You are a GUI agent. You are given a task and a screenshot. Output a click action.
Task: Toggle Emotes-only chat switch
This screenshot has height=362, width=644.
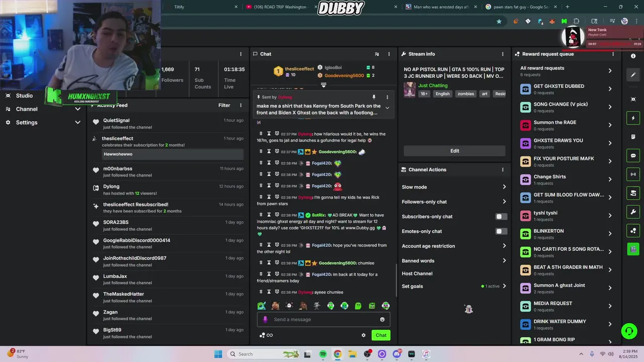501,231
